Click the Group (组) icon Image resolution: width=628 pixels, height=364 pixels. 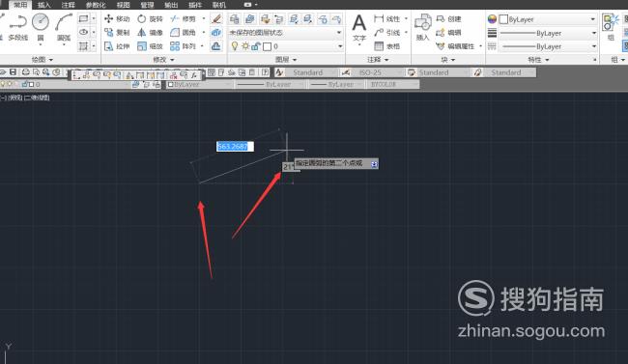point(611,27)
